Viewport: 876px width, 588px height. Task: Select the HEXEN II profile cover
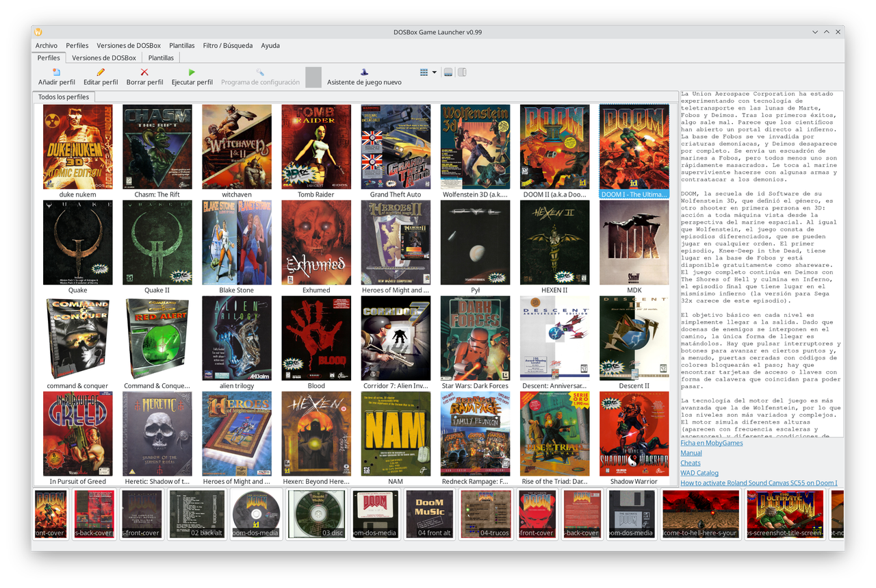(554, 242)
